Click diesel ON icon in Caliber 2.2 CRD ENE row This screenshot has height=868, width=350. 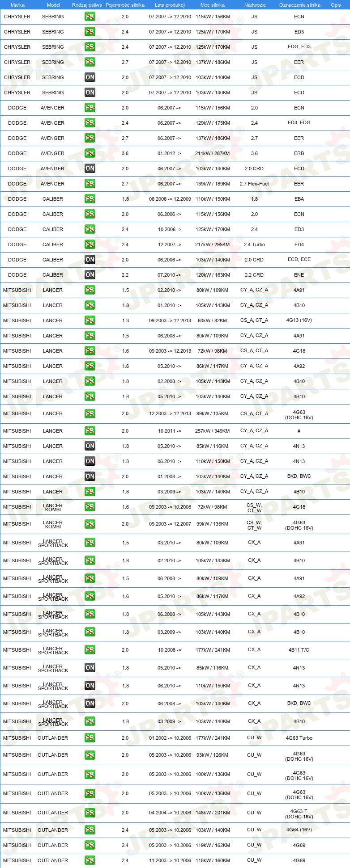tap(90, 275)
